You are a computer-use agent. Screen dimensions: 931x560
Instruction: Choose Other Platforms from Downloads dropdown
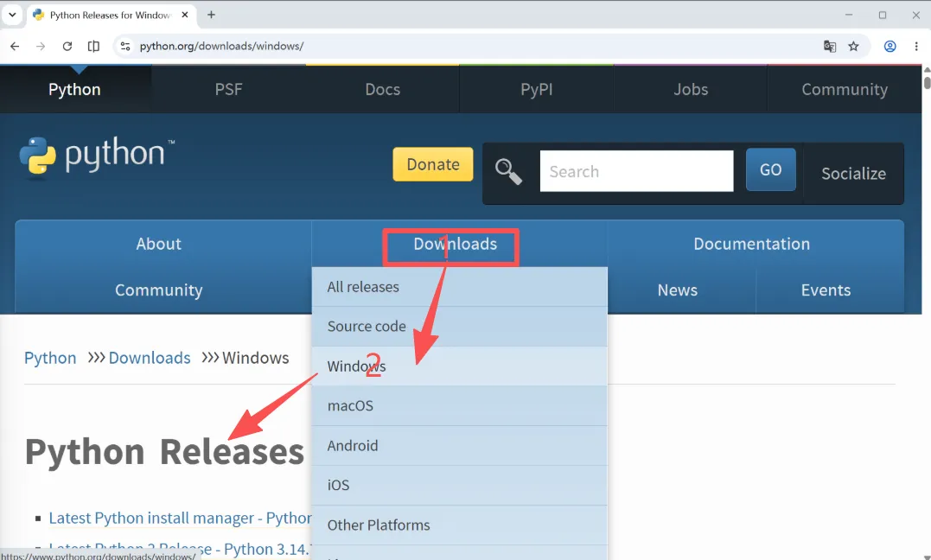[x=460, y=525]
